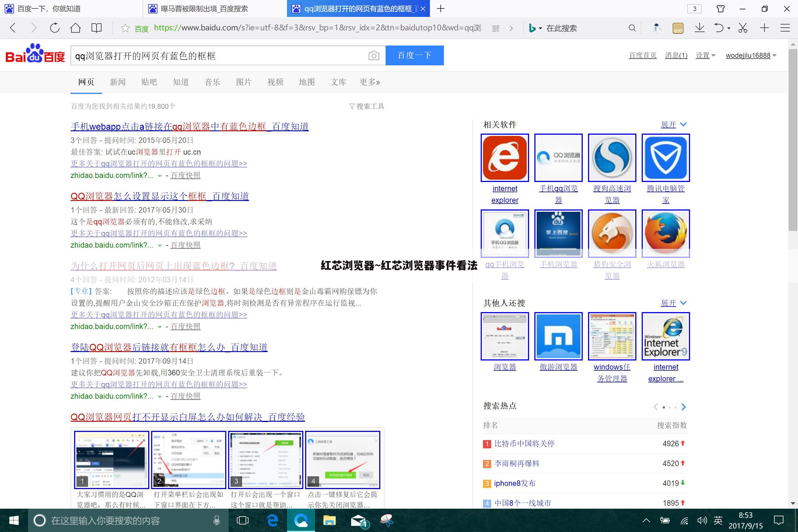The height and width of the screenshot is (532, 798).
Task: Open the 设置 dropdown
Action: pos(705,55)
